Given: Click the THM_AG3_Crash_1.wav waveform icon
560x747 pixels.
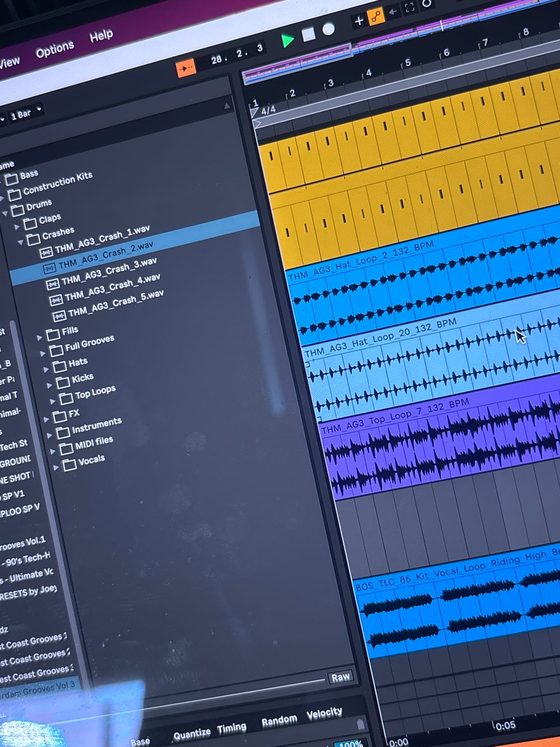Looking at the screenshot, I should (x=46, y=253).
